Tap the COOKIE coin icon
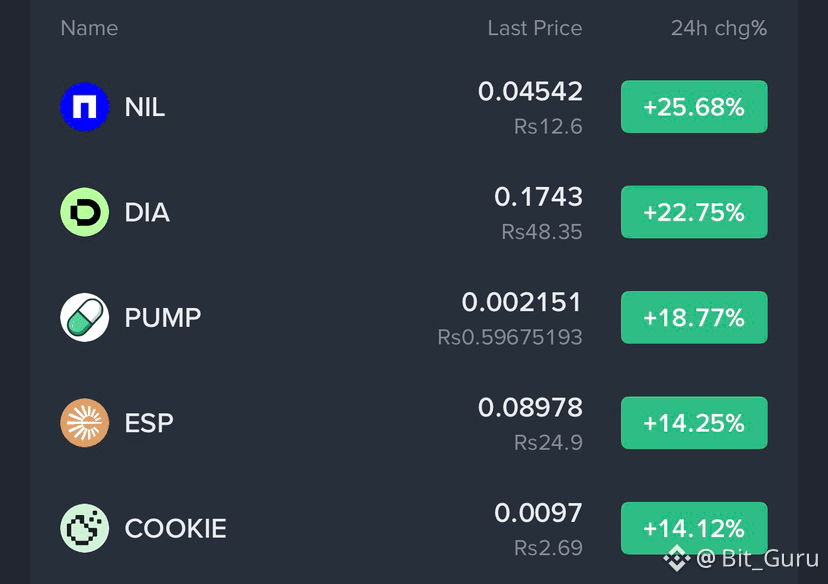 coord(84,528)
